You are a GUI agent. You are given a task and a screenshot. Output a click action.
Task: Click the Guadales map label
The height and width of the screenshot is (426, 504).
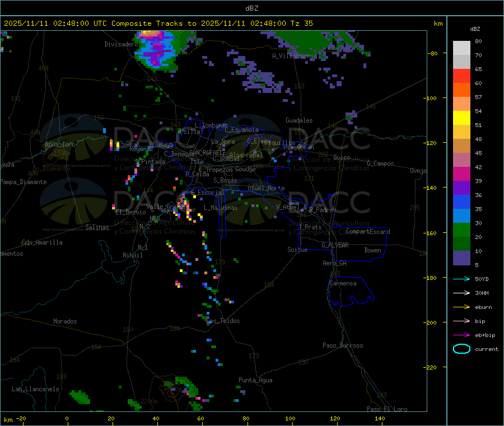[x=299, y=120]
